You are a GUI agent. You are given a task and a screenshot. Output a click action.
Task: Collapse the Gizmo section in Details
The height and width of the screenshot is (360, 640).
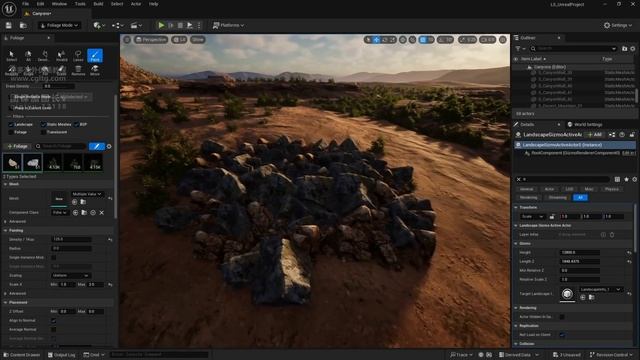tap(516, 243)
